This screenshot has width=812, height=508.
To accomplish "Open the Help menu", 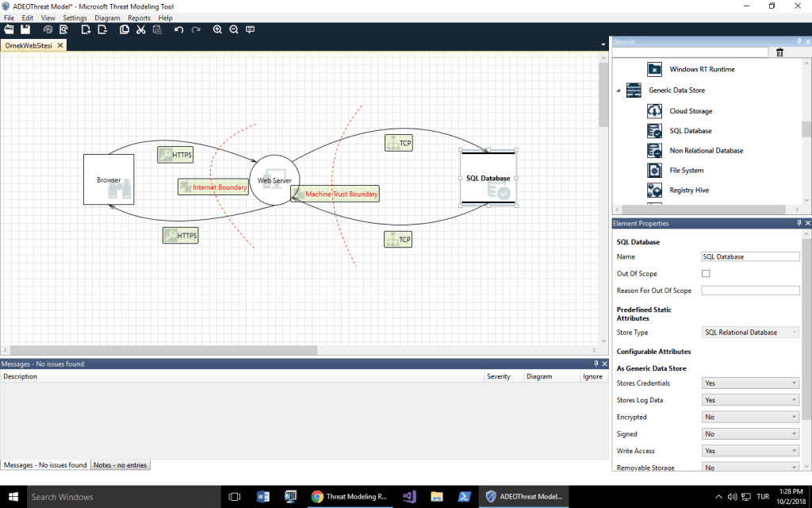I will coord(165,17).
